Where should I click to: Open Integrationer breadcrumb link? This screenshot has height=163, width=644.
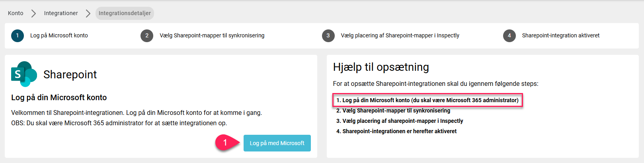pyautogui.click(x=61, y=13)
